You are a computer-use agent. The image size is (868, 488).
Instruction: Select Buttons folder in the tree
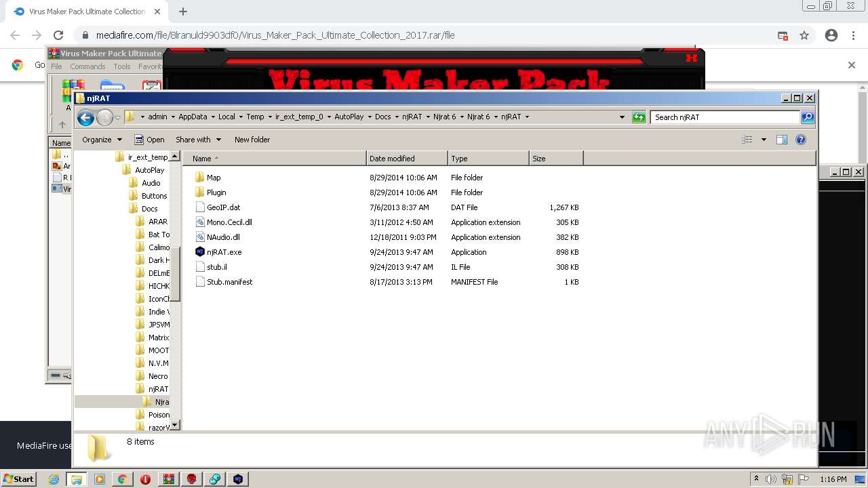154,196
